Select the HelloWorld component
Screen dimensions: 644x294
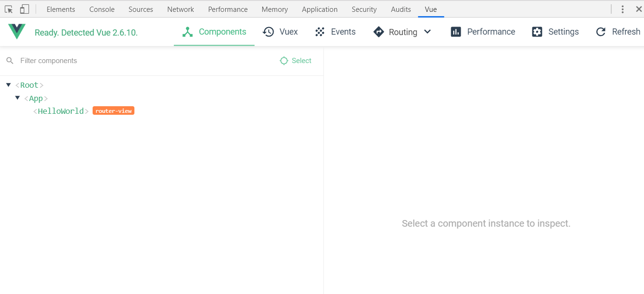coord(61,111)
